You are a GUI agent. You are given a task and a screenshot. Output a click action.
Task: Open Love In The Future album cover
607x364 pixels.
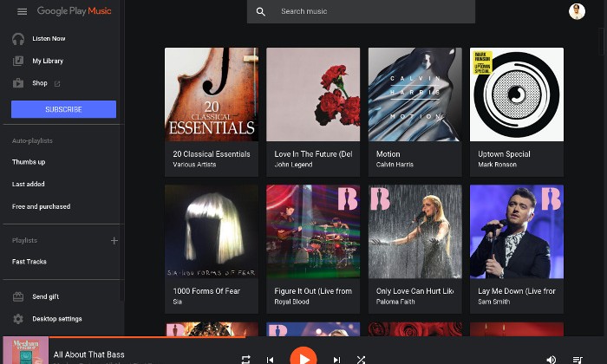tap(313, 94)
